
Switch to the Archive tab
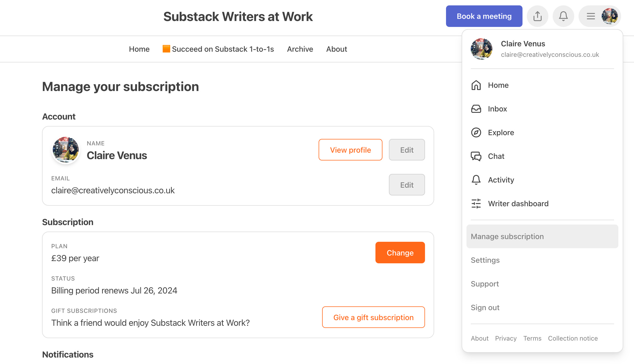(300, 49)
